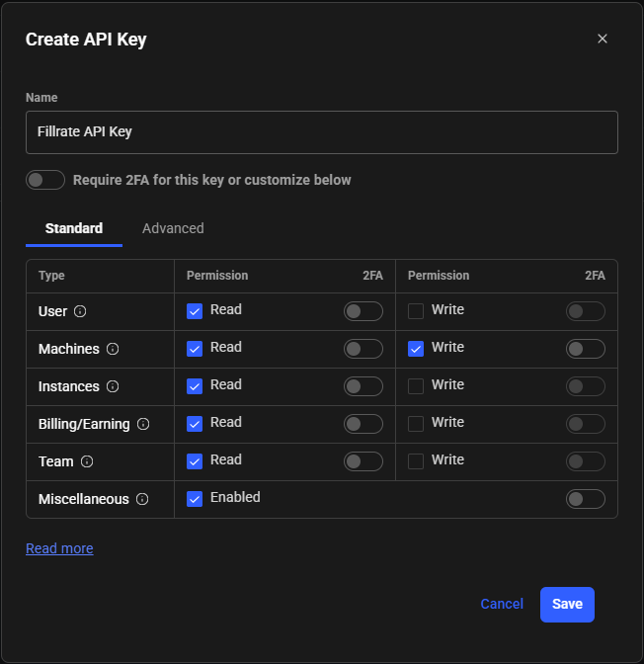The image size is (644, 664).
Task: Check the Team Write permission
Action: point(416,461)
